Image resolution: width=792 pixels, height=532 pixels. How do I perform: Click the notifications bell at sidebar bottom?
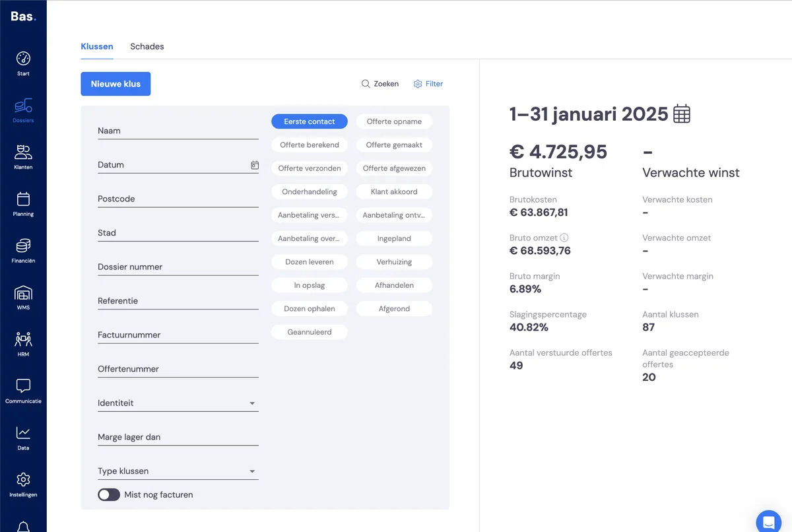click(x=23, y=526)
